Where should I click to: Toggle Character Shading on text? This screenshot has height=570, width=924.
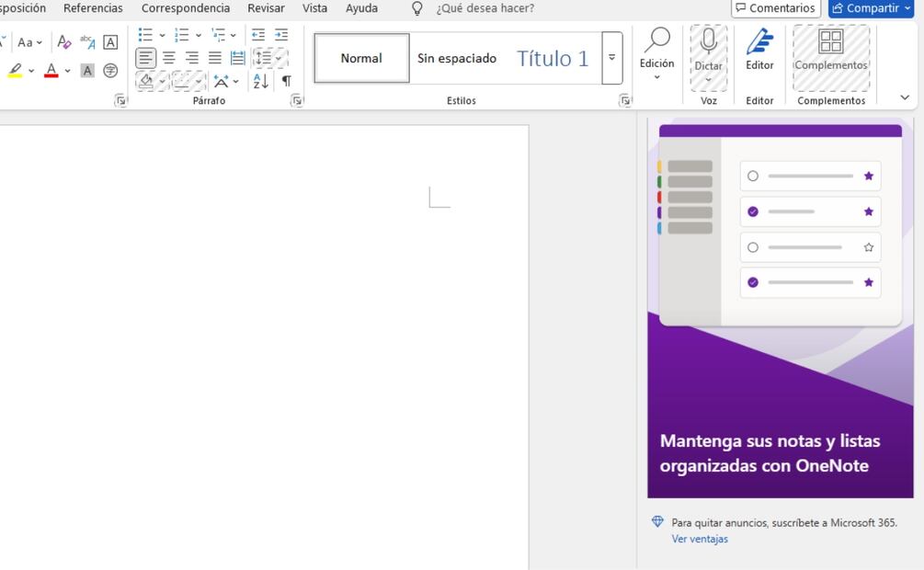click(x=87, y=71)
